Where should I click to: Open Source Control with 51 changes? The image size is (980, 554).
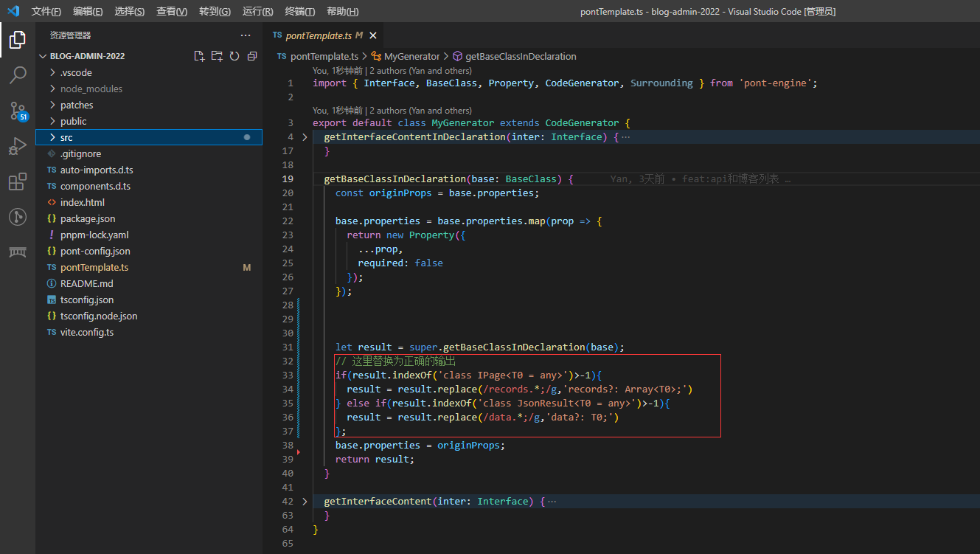pos(18,111)
